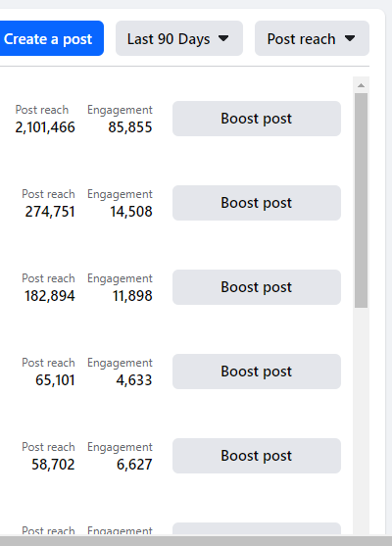Select the 2,101,466 post reach value
The image size is (392, 546).
pyautogui.click(x=45, y=127)
